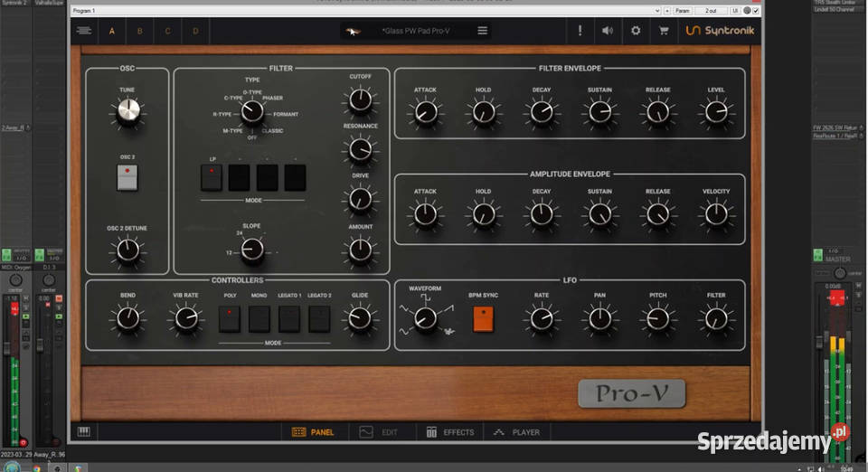Select part D slot
The width and height of the screenshot is (868, 472).
195,31
